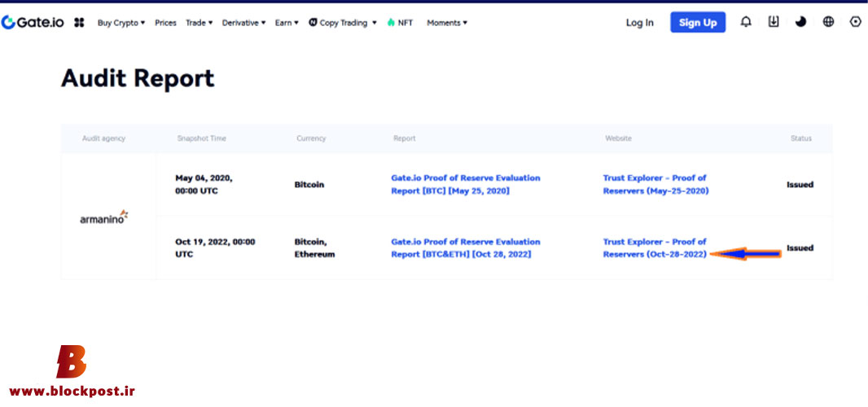Image resolution: width=868 pixels, height=407 pixels.
Task: Open the notifications bell
Action: (746, 22)
